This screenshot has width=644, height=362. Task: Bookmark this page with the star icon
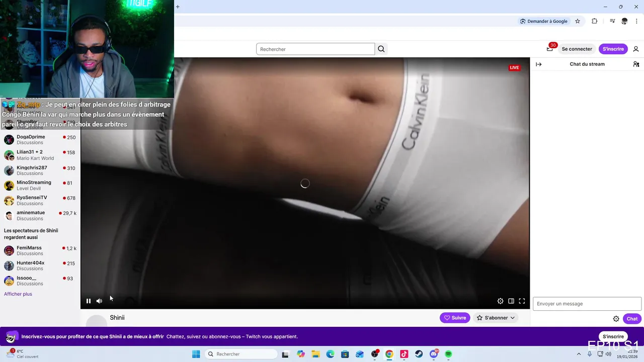578,21
